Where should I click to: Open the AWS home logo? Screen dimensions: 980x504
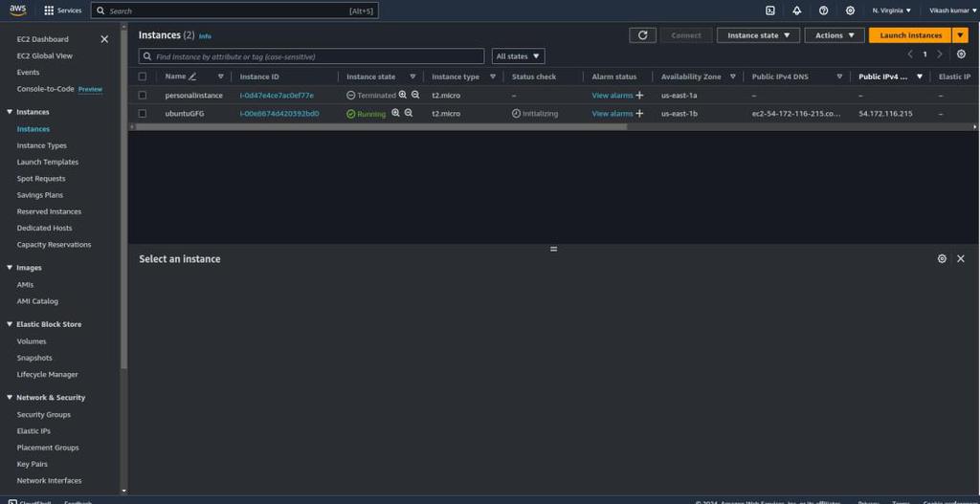18,10
